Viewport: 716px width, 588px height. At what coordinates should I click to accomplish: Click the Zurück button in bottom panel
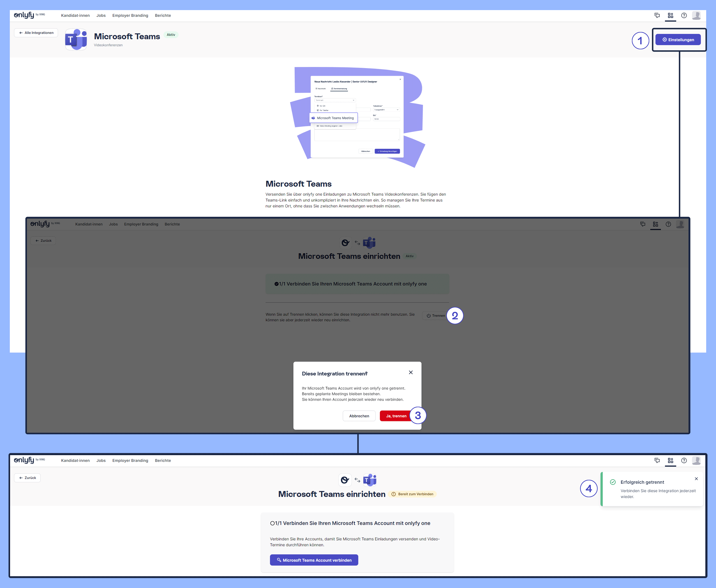point(27,478)
